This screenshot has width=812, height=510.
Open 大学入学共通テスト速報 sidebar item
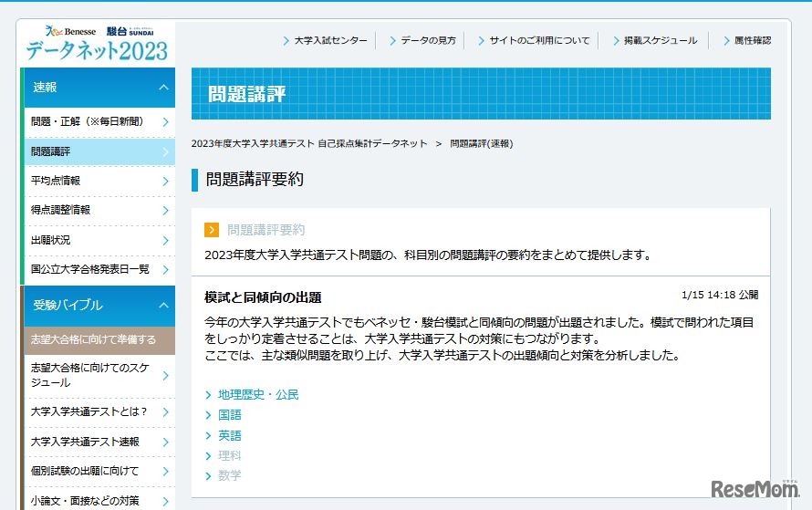coord(100,442)
